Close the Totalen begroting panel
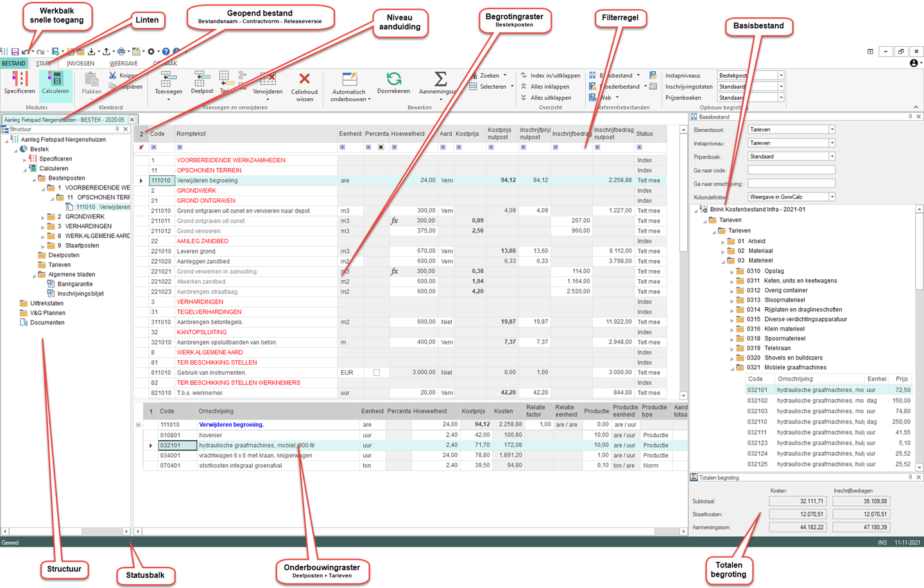This screenshot has height=588, width=924. [x=919, y=478]
